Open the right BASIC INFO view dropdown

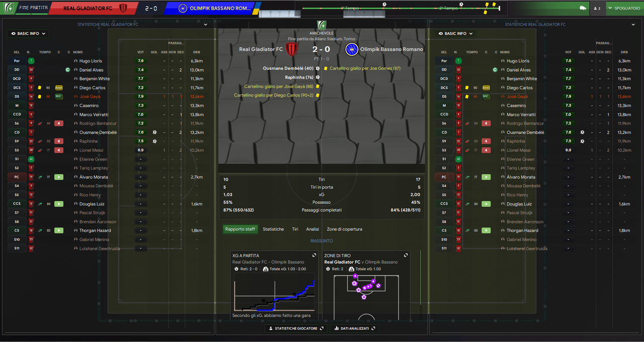455,34
